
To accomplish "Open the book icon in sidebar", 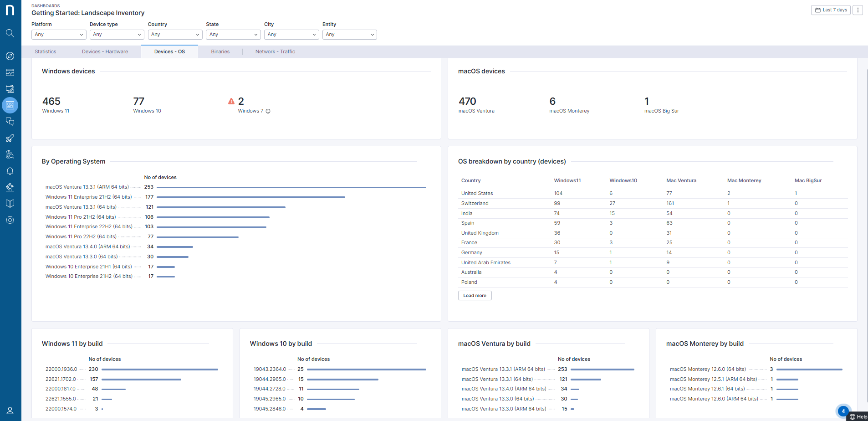I will click(x=10, y=204).
